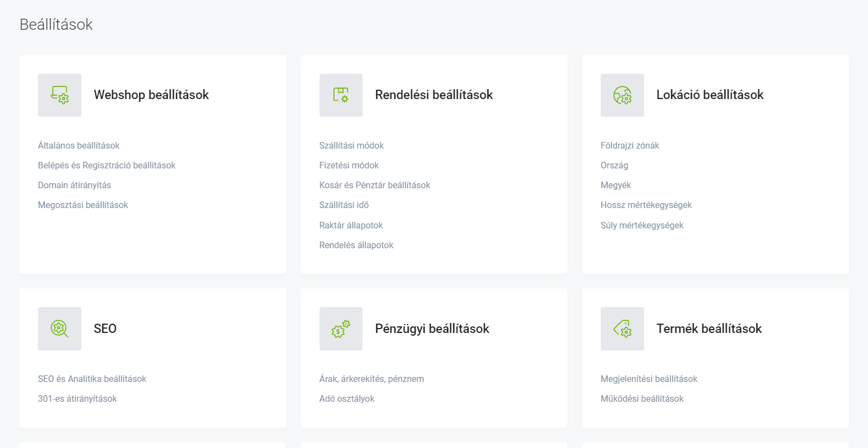Open Szállítási módok settings

[x=351, y=145]
